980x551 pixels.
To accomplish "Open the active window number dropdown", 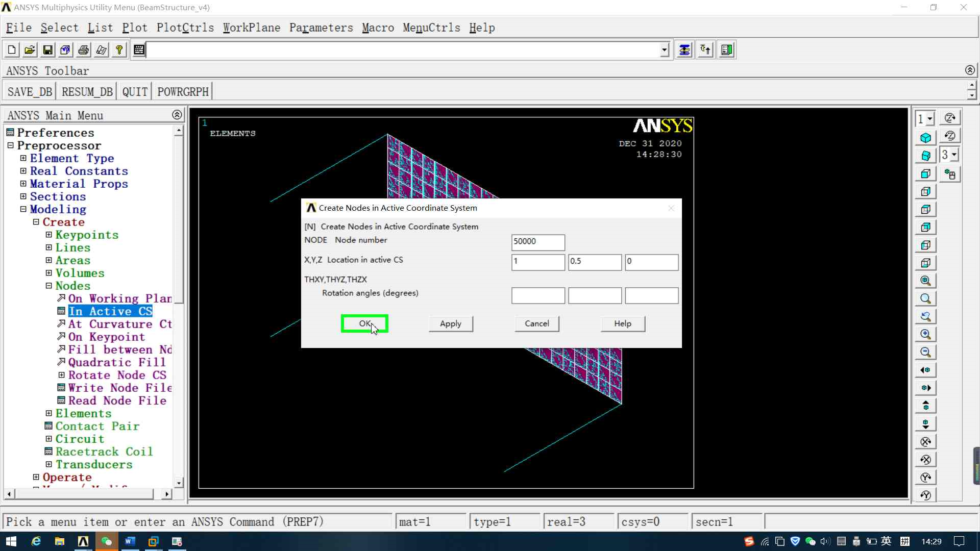I will point(930,119).
